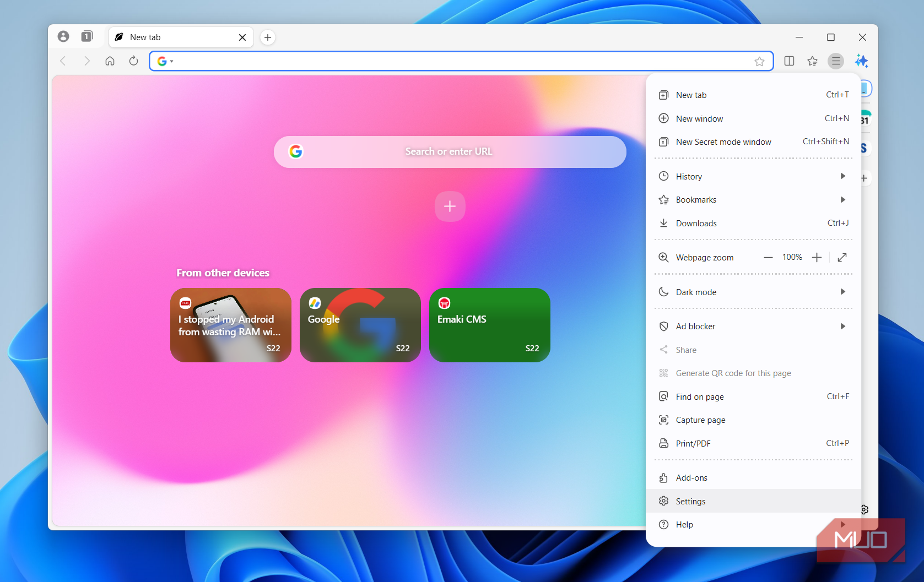
Task: Focus the address bar field
Action: (x=462, y=61)
